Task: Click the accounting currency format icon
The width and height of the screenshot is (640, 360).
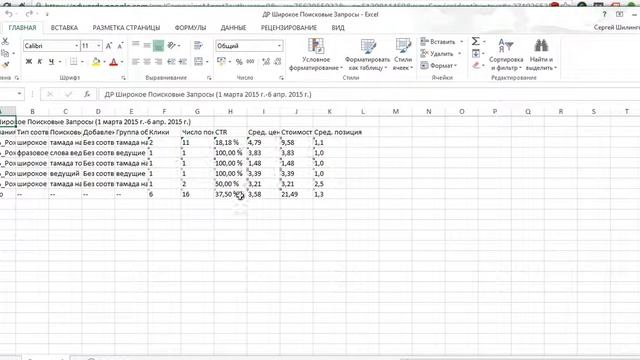Action: coord(221,62)
